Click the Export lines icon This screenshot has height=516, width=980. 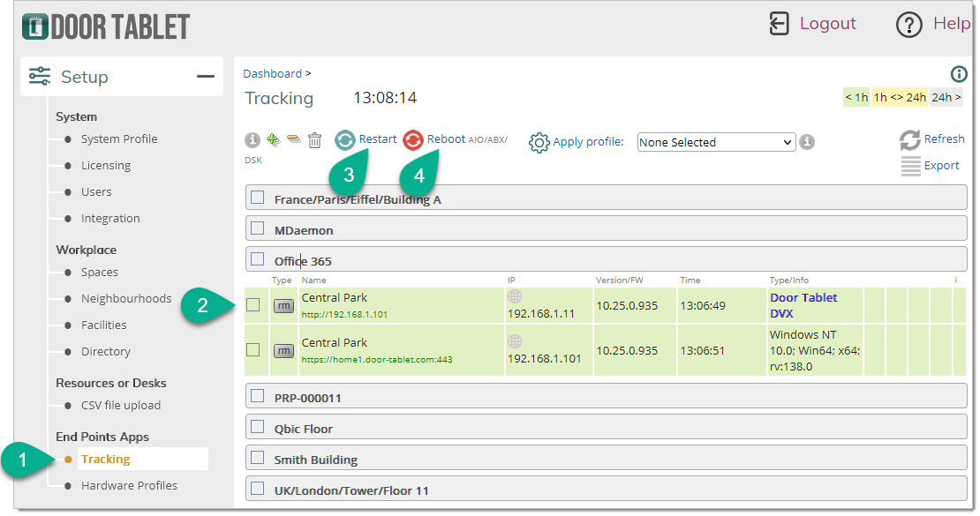tap(910, 166)
